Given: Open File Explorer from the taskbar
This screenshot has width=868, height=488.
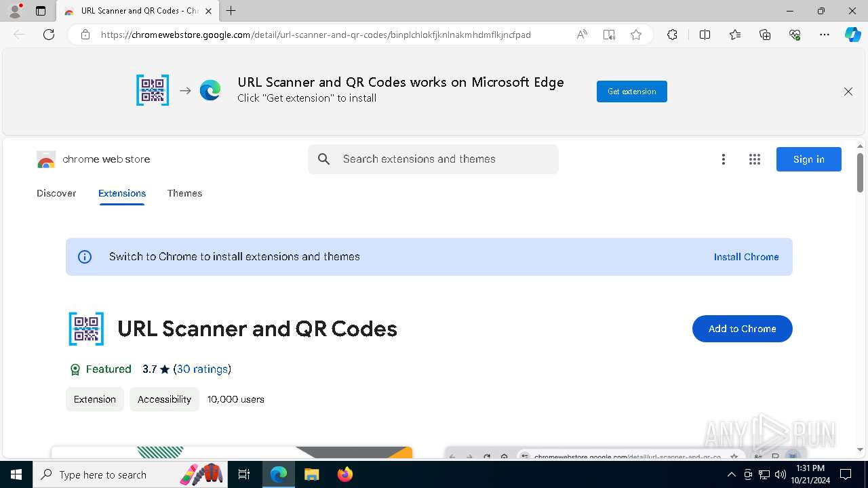Looking at the screenshot, I should pyautogui.click(x=311, y=474).
